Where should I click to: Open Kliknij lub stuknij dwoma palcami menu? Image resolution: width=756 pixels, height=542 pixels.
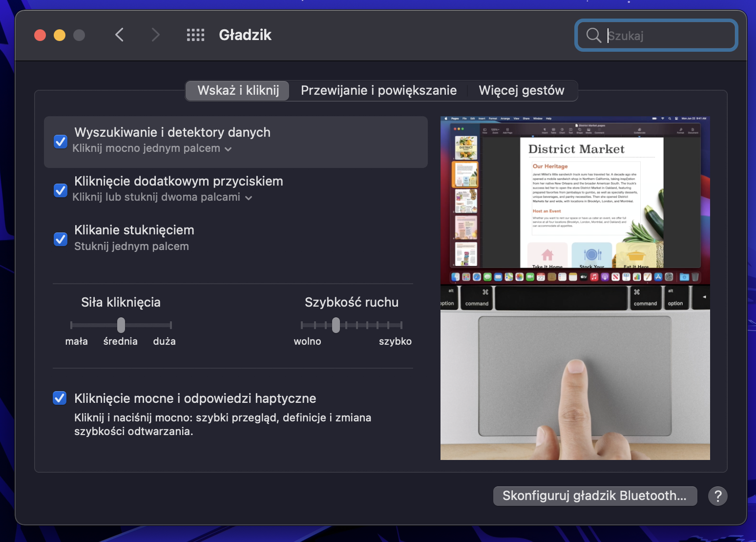point(162,197)
